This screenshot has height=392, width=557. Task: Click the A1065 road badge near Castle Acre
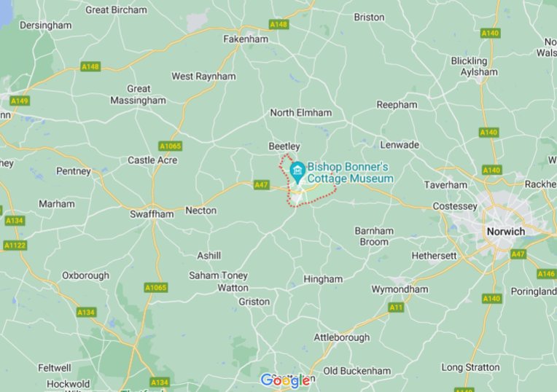(171, 146)
